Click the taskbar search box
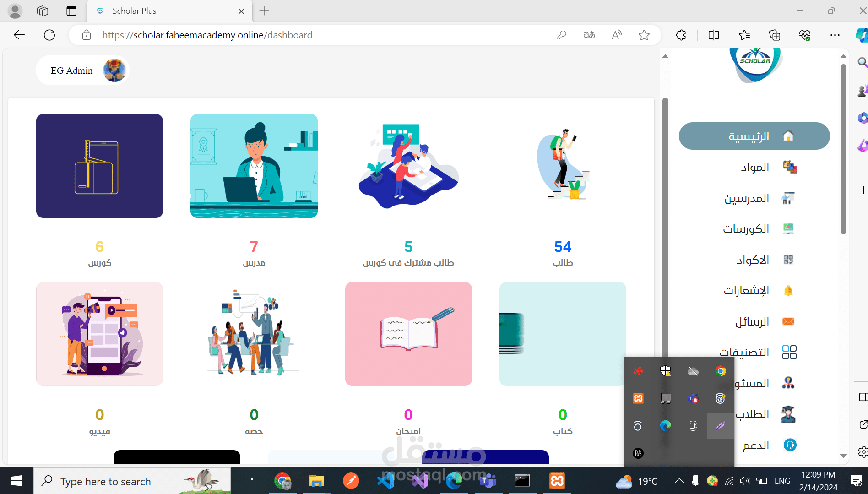This screenshot has width=868, height=494. (132, 481)
